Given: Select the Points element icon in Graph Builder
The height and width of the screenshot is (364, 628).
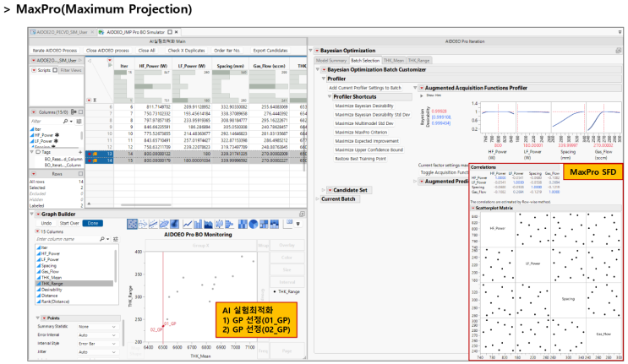Looking at the screenshot, I should point(132,224).
